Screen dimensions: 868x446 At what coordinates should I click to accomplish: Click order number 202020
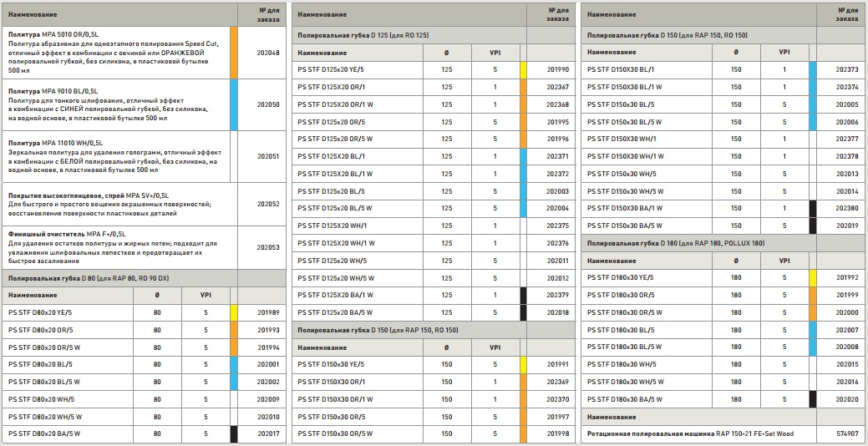pos(847,399)
